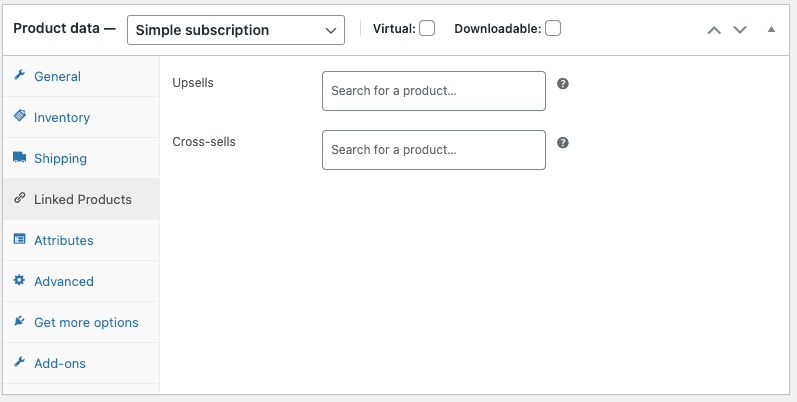Focus the Upsells product search field
797x402 pixels.
click(x=433, y=91)
